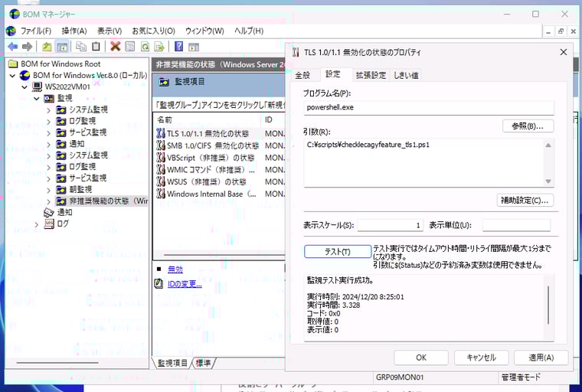This screenshot has width=582, height=392.
Task: Confirm with the OK button
Action: pyautogui.click(x=421, y=358)
